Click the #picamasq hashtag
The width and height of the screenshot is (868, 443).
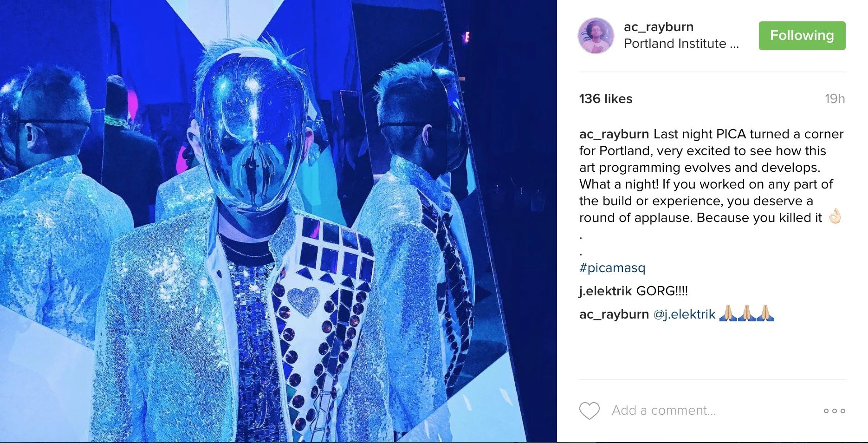612,268
